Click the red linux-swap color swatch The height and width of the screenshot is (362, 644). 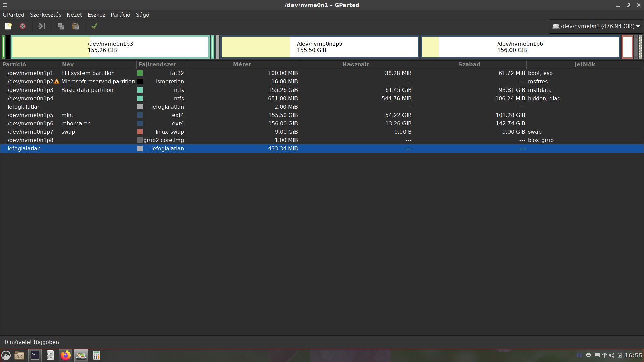(140, 132)
